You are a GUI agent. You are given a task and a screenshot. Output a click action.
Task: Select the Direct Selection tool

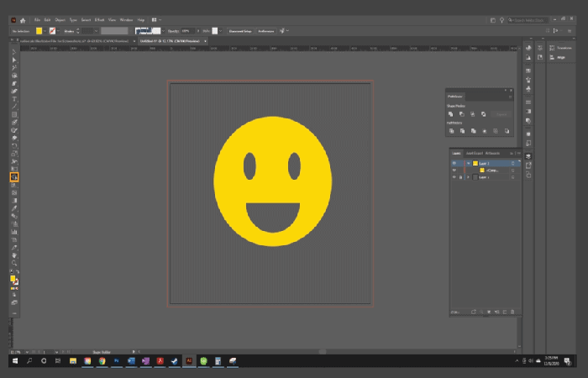click(x=14, y=60)
